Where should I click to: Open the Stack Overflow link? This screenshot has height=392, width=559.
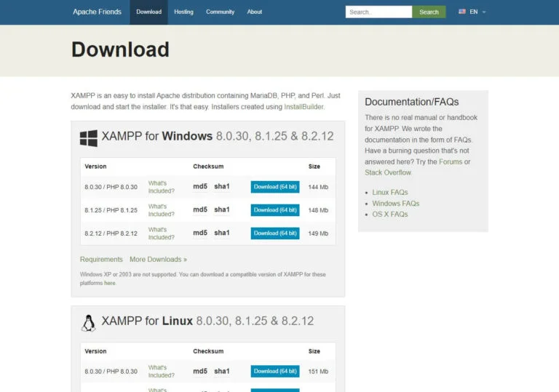(x=387, y=172)
